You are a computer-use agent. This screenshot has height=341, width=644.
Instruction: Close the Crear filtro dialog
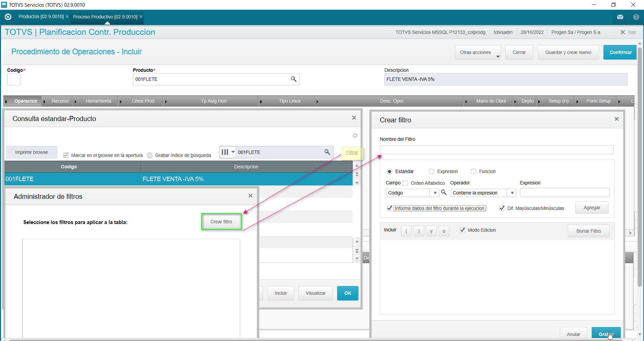tap(616, 119)
